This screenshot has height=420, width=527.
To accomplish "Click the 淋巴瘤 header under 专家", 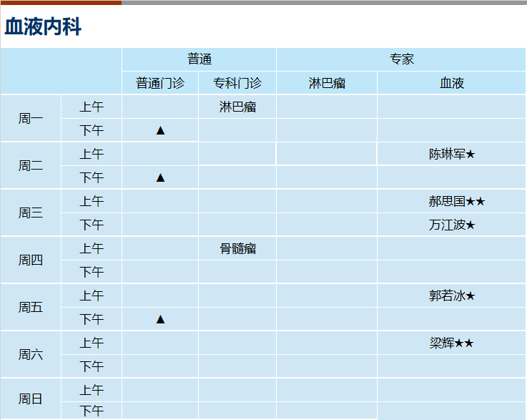I will coord(327,83).
